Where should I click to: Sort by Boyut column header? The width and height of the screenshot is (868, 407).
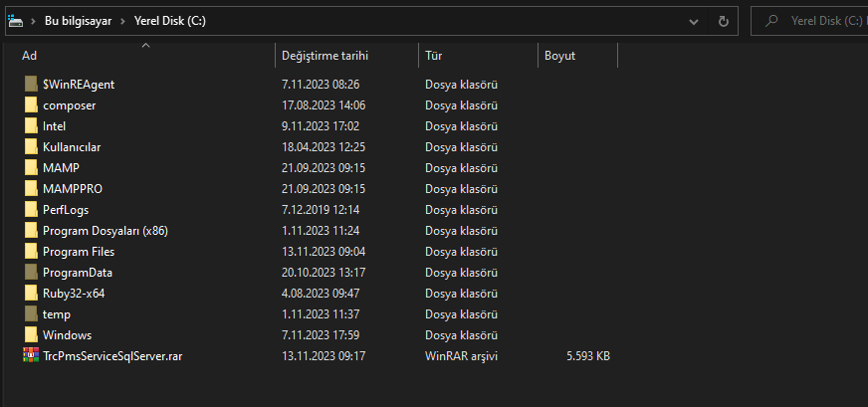559,56
